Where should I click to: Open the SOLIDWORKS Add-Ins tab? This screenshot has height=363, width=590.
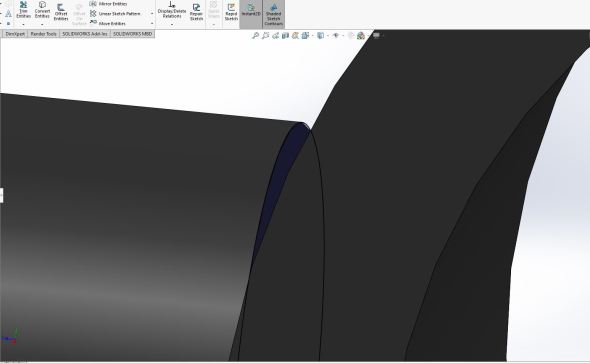pyautogui.click(x=85, y=34)
